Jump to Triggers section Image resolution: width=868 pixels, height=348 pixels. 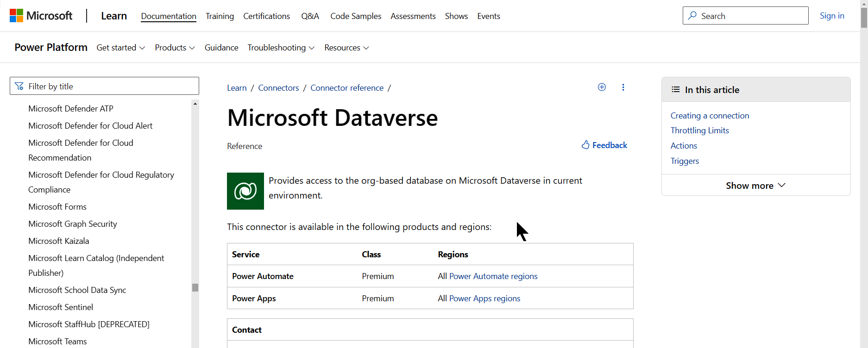tap(685, 161)
